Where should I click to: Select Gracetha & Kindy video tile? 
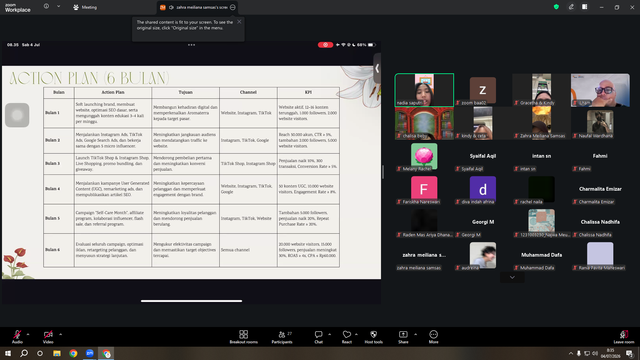[x=542, y=90]
